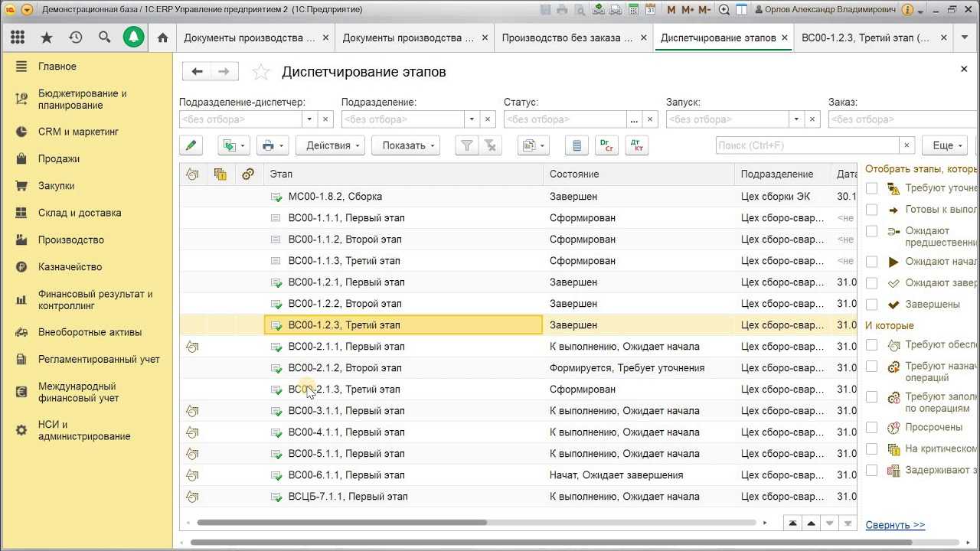Check 'На критическом' filter checkbox
The width and height of the screenshot is (980, 551).
pyautogui.click(x=871, y=449)
